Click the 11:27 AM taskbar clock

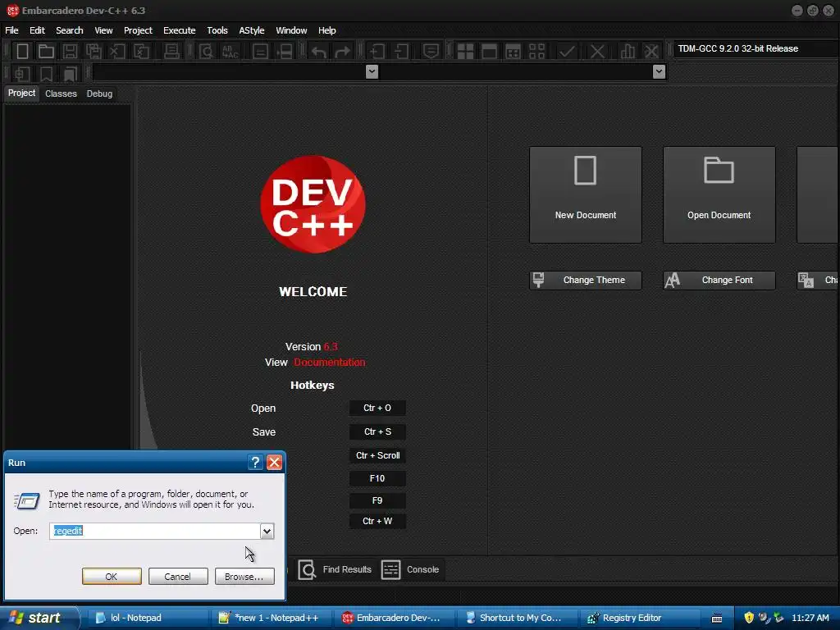tap(810, 618)
